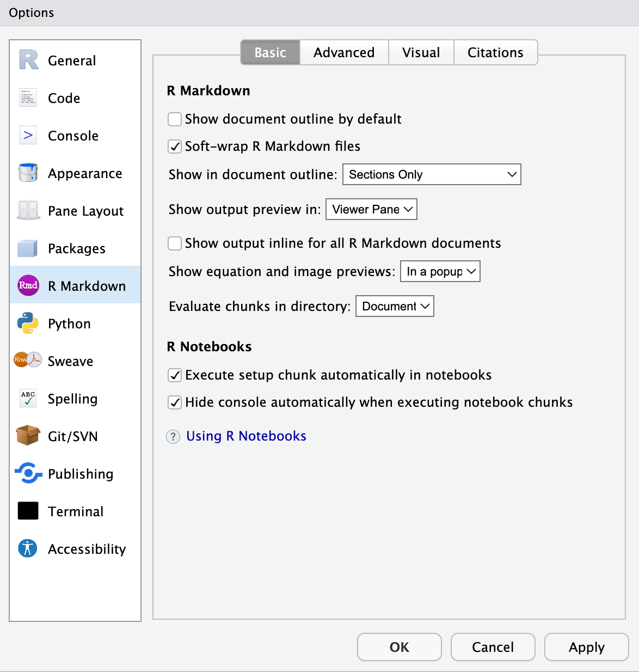Select the Accessibility category label
The height and width of the screenshot is (672, 639).
point(87,549)
